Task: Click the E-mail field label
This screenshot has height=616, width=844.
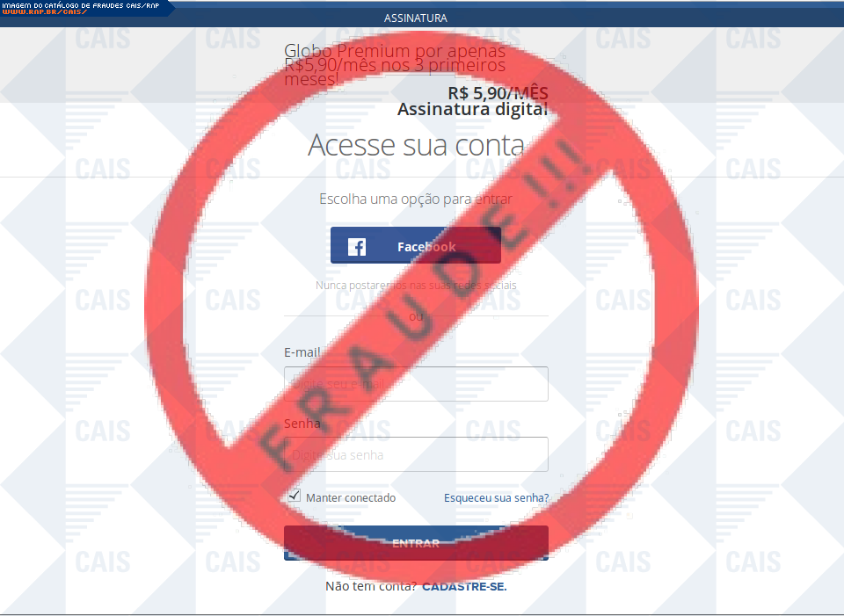Action: tap(302, 352)
